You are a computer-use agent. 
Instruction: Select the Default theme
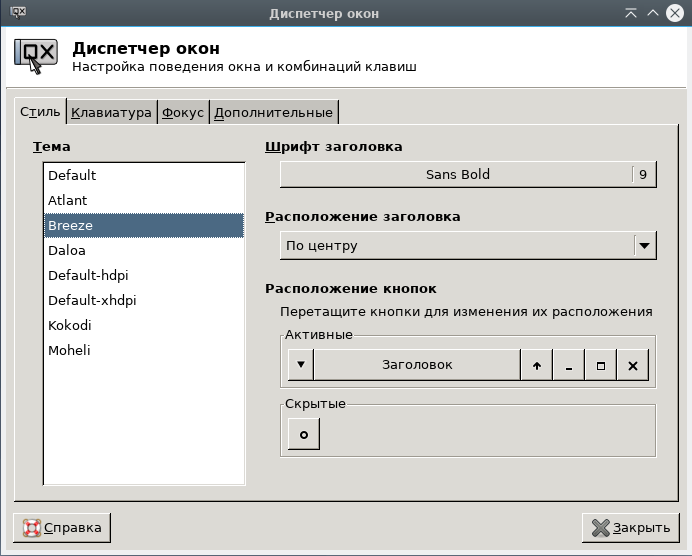click(x=72, y=175)
